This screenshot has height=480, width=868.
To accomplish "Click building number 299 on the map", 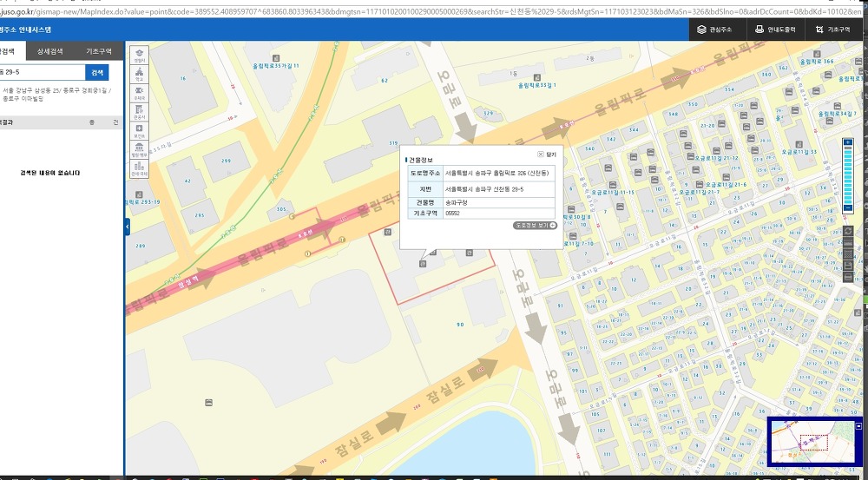I will click(226, 161).
